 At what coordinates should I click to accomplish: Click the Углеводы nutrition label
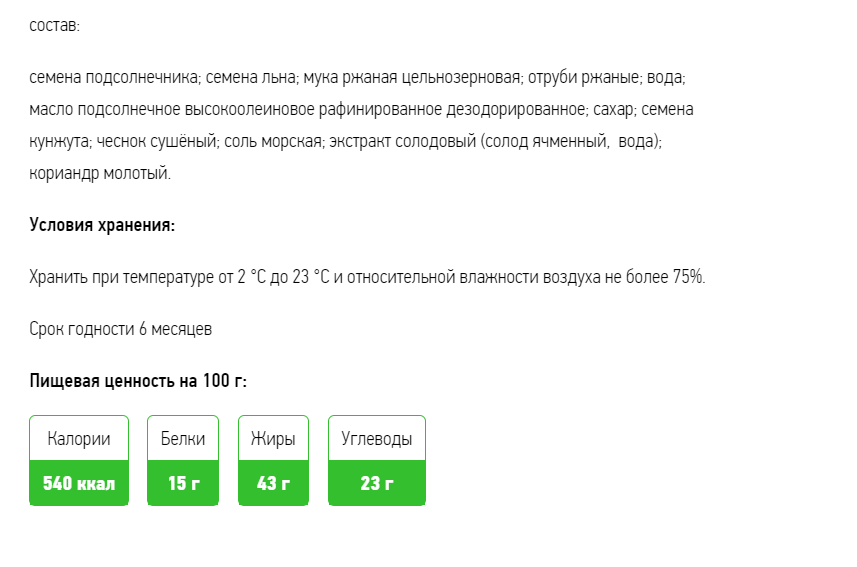coord(376,439)
